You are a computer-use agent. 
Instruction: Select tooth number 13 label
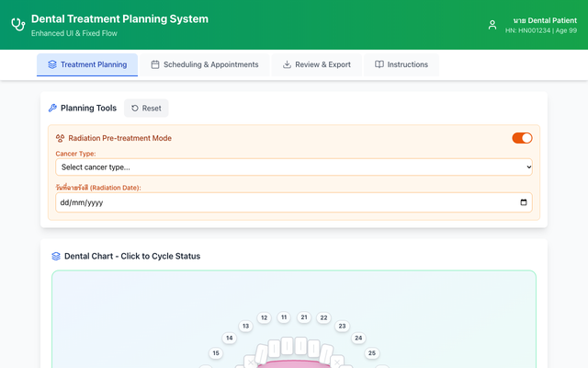point(245,326)
